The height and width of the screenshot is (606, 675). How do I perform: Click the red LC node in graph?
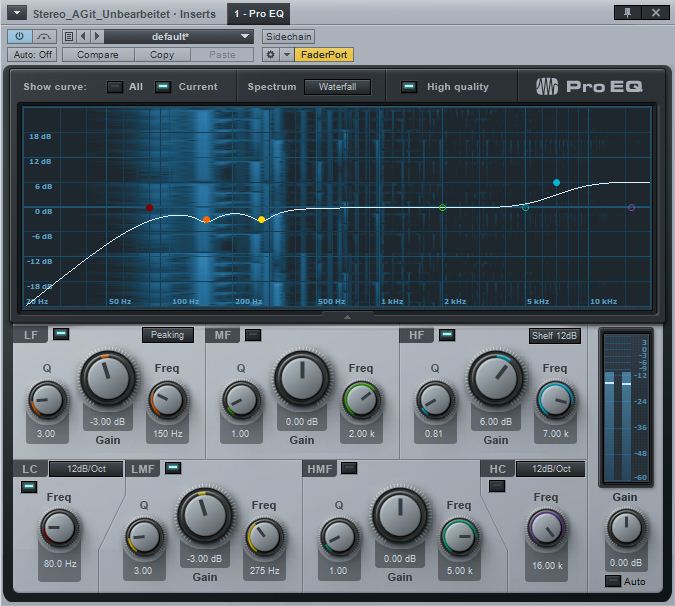pos(149,207)
